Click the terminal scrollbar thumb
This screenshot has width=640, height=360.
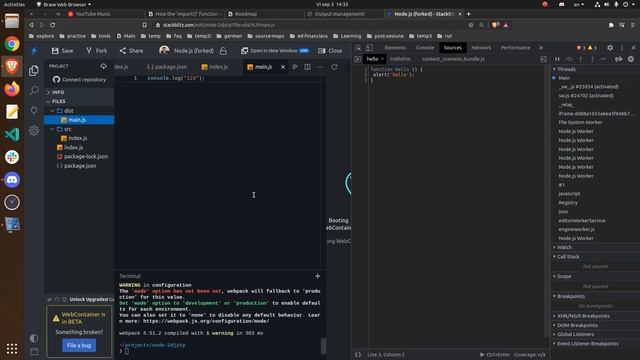(323, 346)
